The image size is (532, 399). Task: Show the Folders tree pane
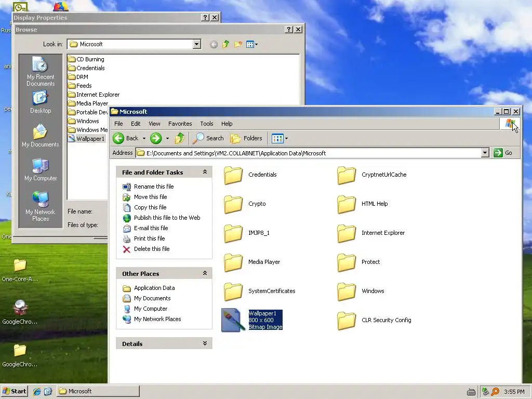coord(246,138)
